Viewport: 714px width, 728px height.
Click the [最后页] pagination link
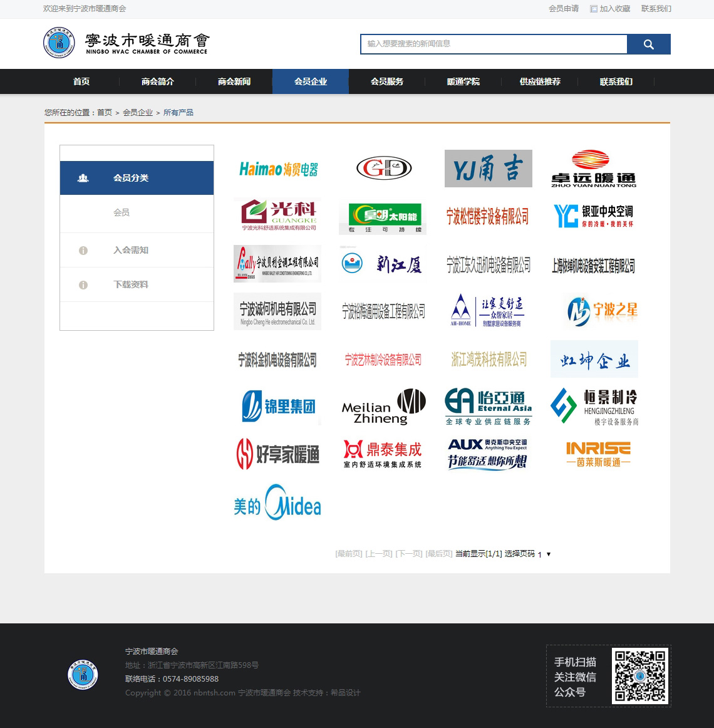point(438,553)
